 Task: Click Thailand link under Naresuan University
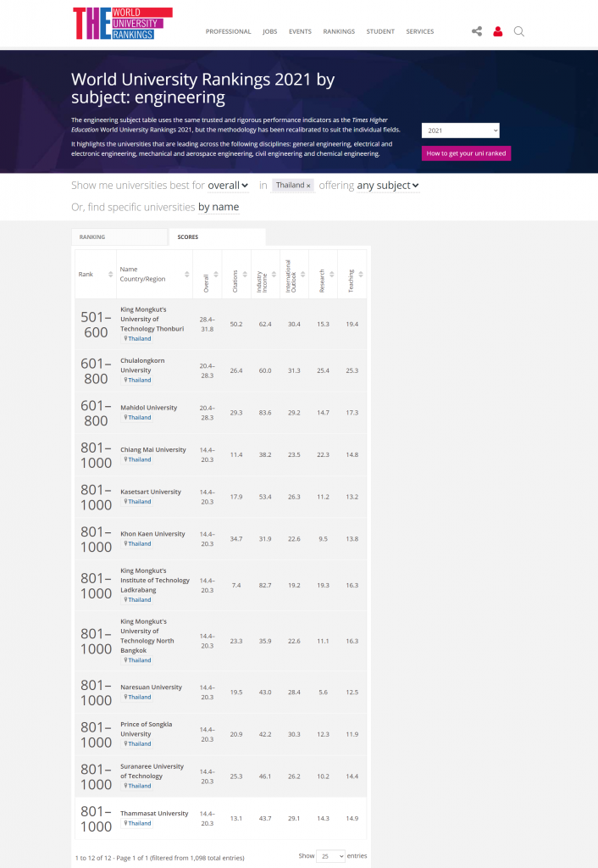(x=137, y=698)
